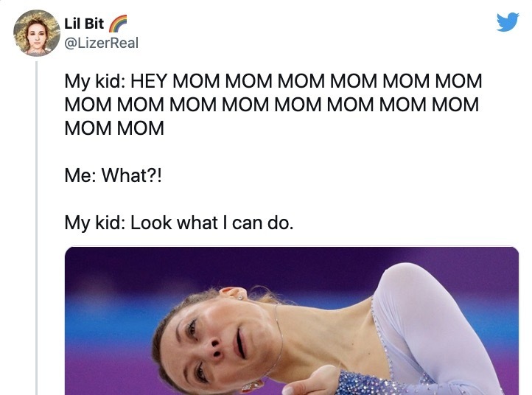Screen dimensions: 532x395
Task: Click the rainbow emoji beside Lil Bit
Action: point(118,24)
